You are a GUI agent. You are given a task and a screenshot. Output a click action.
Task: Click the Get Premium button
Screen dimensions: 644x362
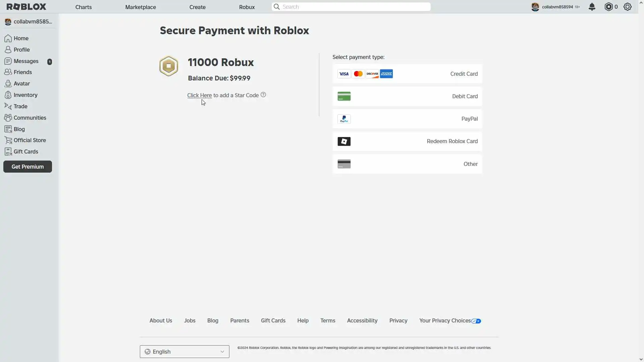tap(28, 167)
